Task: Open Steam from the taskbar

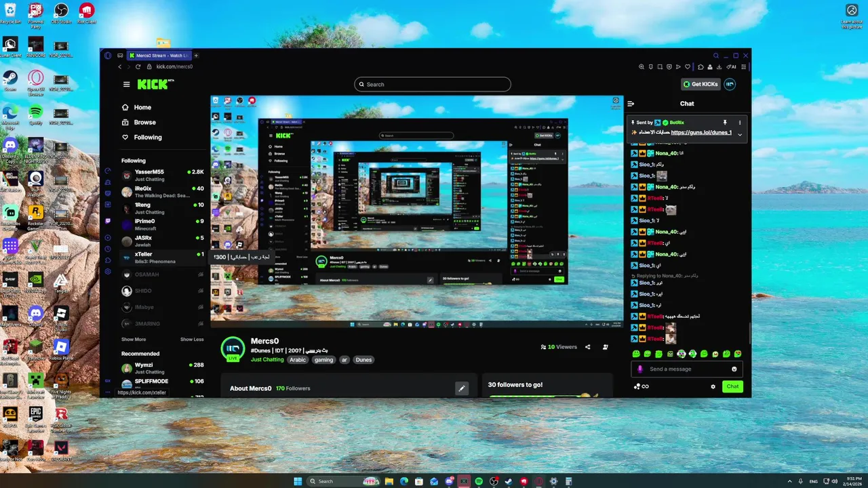Action: 509,481
